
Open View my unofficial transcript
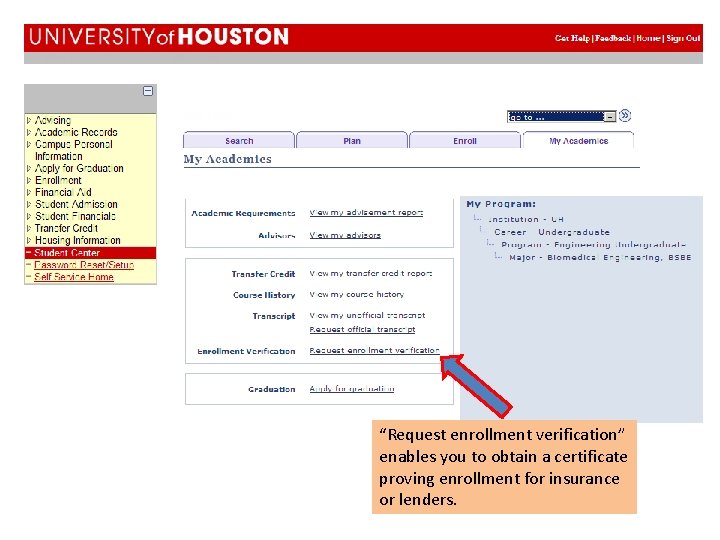[x=367, y=315]
